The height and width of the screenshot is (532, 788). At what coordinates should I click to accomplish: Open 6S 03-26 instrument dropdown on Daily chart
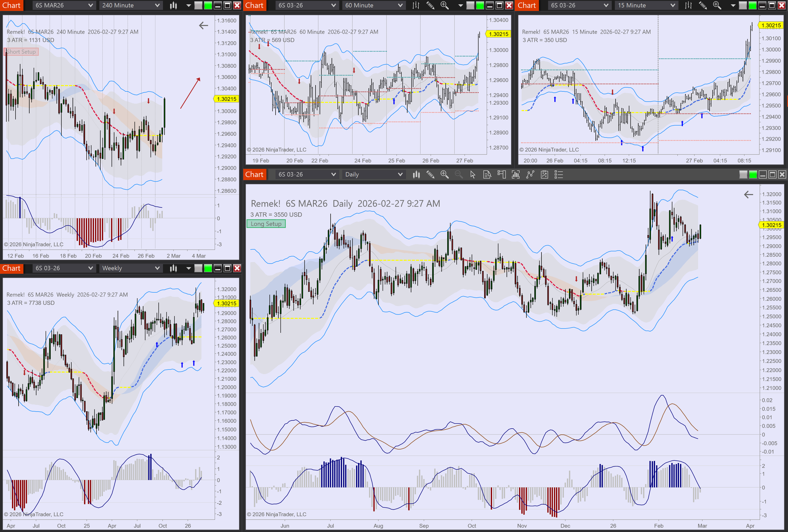(x=306, y=175)
